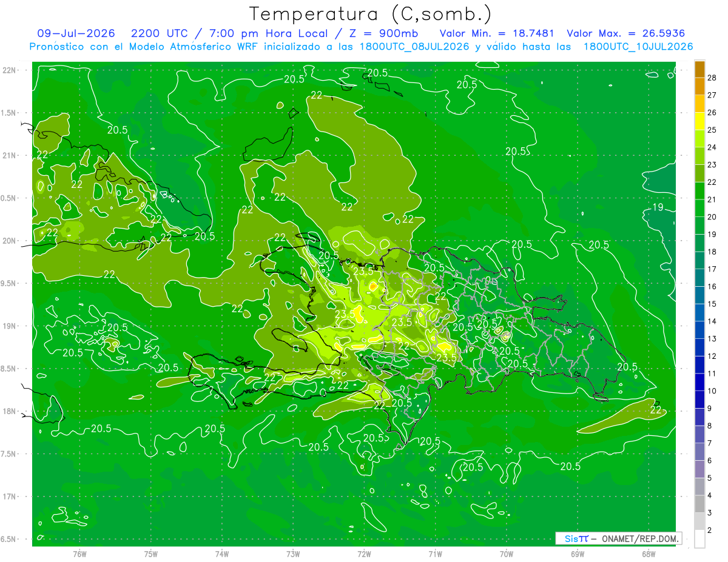Click the colorbar legend label "23"

pyautogui.click(x=712, y=164)
